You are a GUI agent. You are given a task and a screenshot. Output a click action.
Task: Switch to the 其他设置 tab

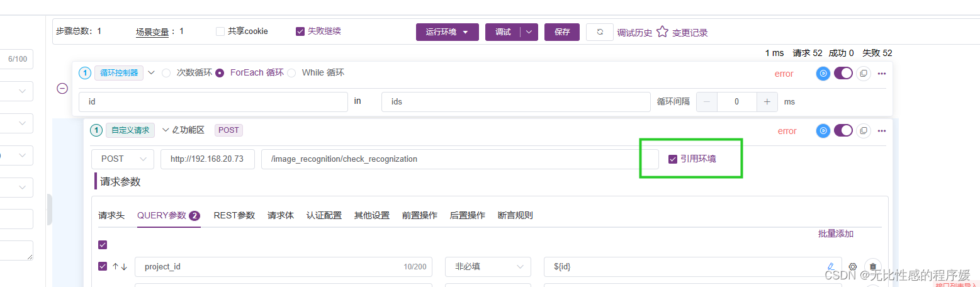coord(372,215)
